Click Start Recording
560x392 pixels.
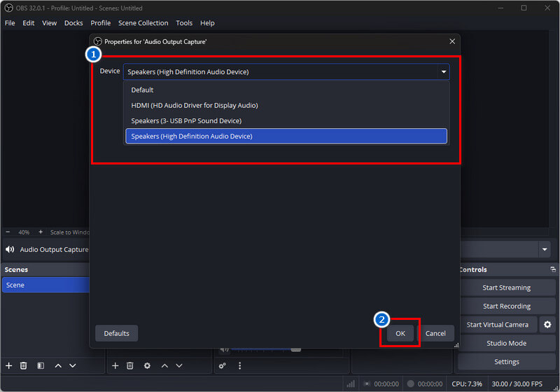pyautogui.click(x=506, y=306)
